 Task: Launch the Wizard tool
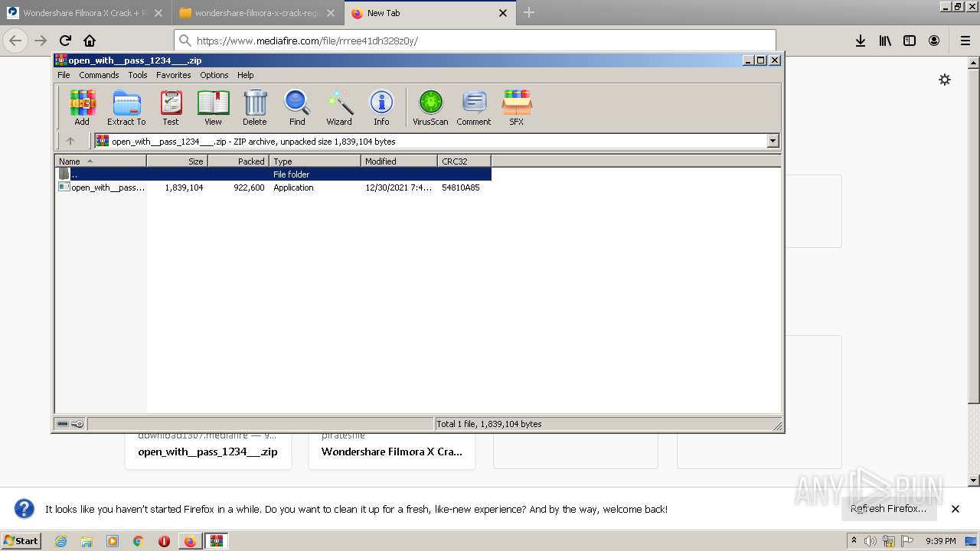pos(339,107)
